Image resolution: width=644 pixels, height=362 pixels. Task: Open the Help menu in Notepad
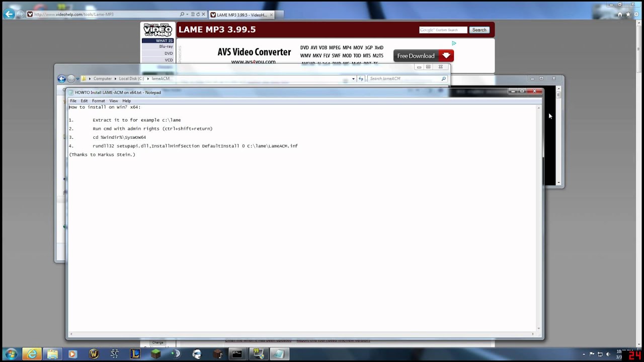(126, 101)
